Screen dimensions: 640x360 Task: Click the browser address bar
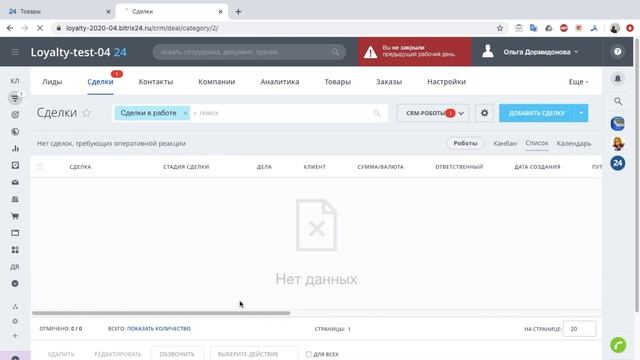coord(278,28)
